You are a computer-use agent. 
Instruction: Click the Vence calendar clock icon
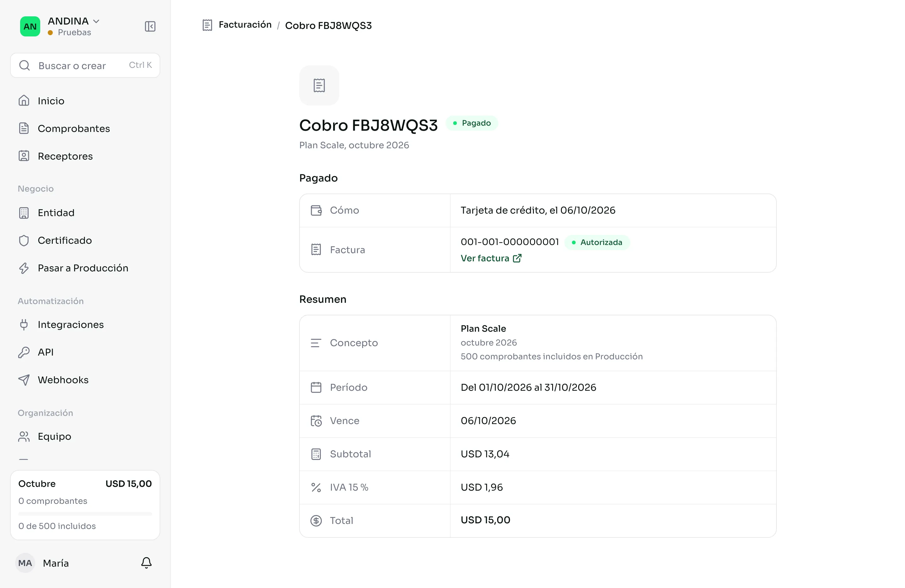316,421
